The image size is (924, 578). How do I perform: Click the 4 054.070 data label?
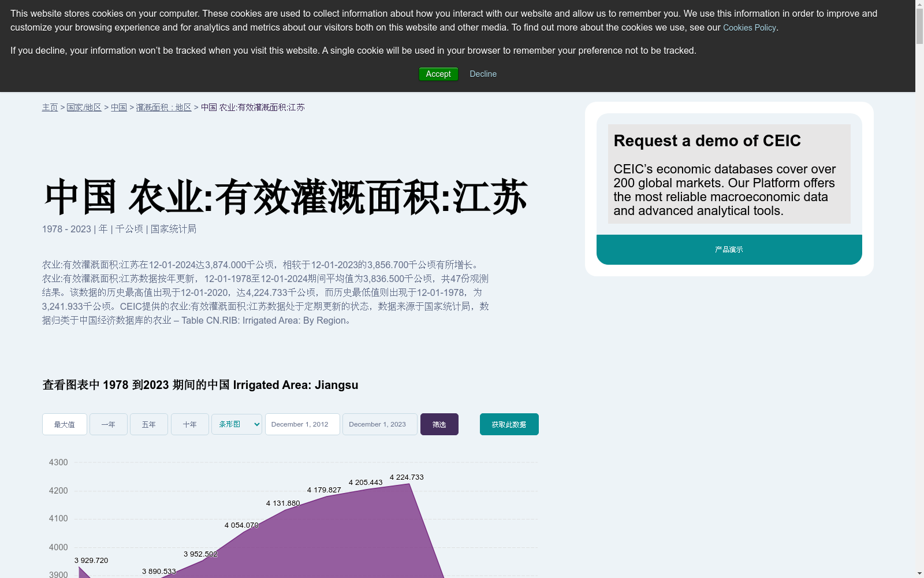point(241,525)
